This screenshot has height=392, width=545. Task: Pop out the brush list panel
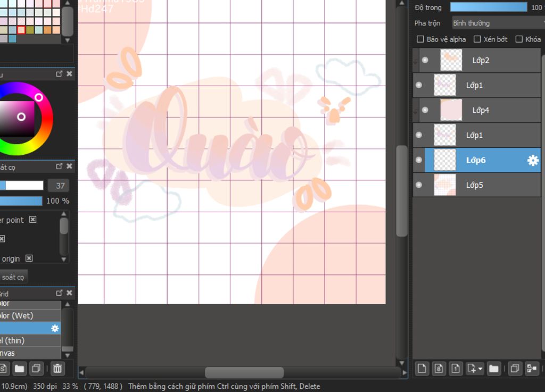pos(59,293)
